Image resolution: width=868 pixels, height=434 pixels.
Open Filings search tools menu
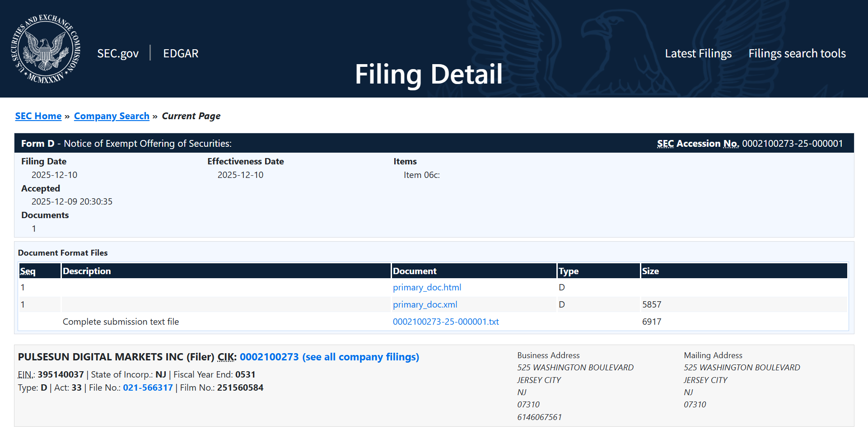(797, 53)
